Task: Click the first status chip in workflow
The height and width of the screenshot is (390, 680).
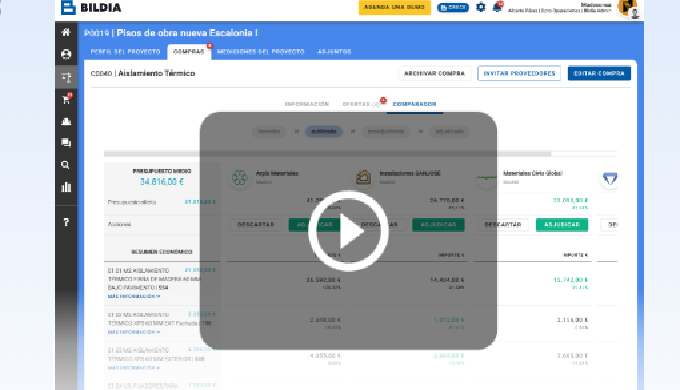Action: coord(269,131)
